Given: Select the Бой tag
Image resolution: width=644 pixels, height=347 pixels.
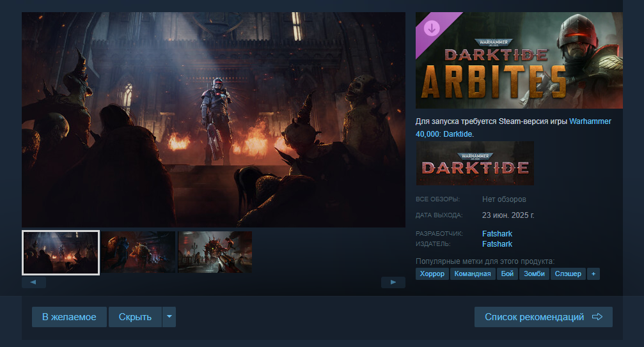Looking at the screenshot, I should click(x=507, y=274).
